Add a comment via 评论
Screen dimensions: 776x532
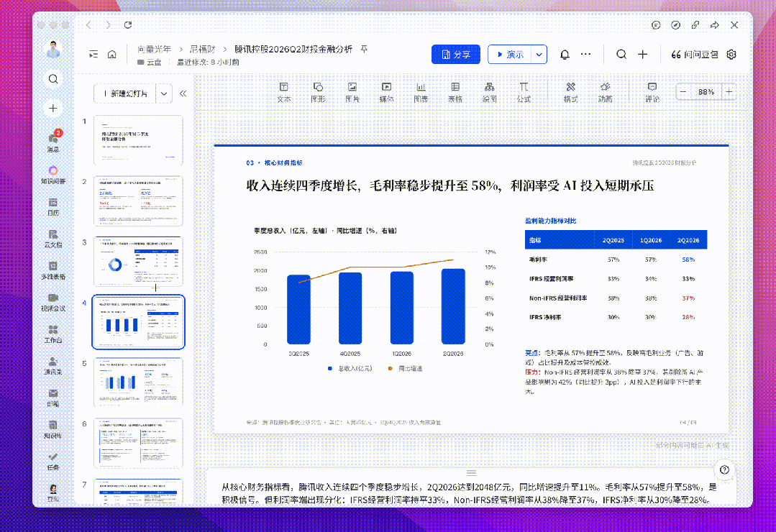(652, 93)
